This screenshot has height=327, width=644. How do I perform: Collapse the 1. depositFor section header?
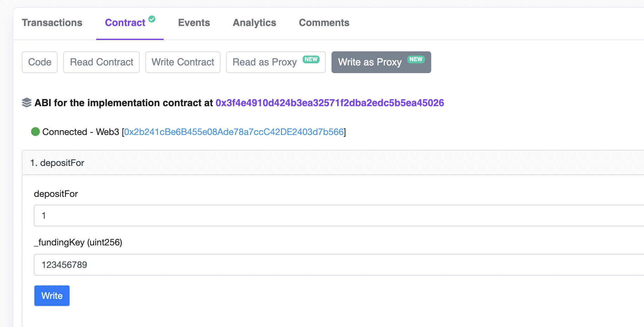[333, 163]
